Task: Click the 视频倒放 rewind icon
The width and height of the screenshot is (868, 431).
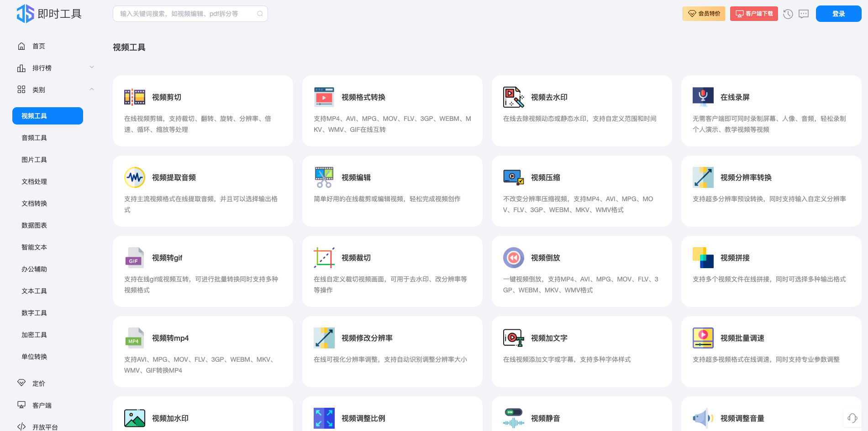Action: coord(513,258)
